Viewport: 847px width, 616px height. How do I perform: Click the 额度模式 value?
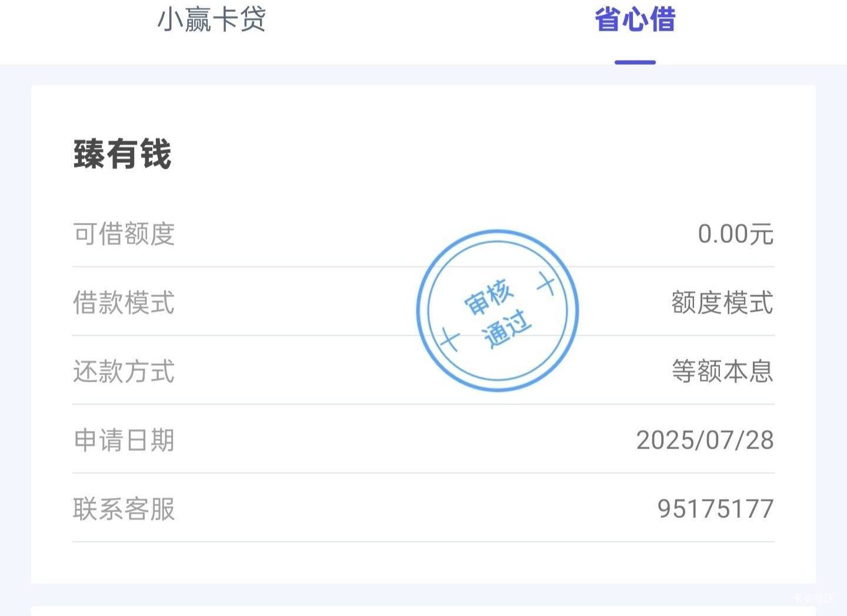point(722,303)
